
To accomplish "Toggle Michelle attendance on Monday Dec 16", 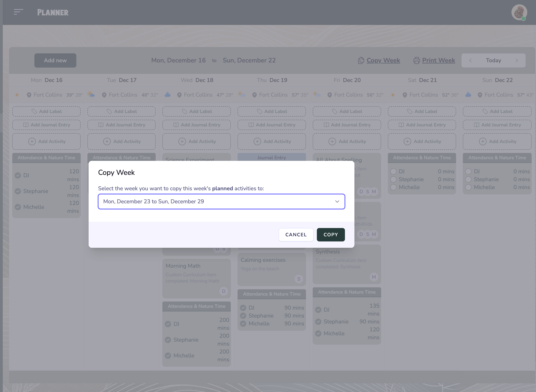I will point(18,207).
